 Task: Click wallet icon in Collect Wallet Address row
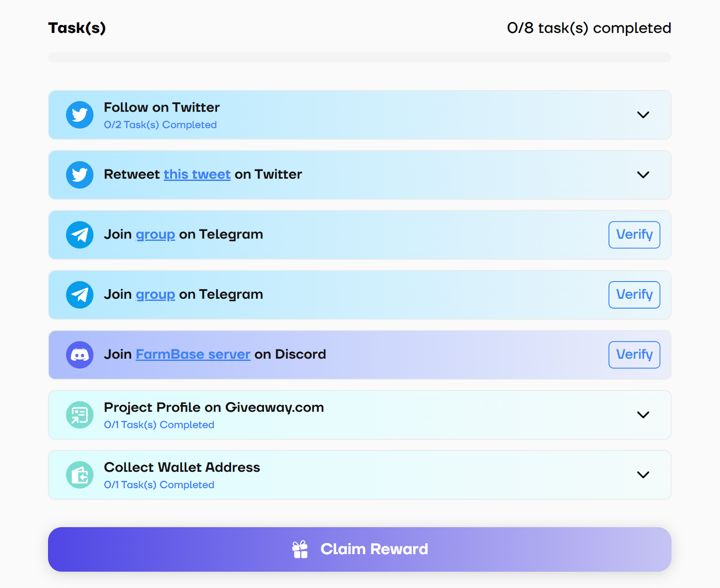80,475
